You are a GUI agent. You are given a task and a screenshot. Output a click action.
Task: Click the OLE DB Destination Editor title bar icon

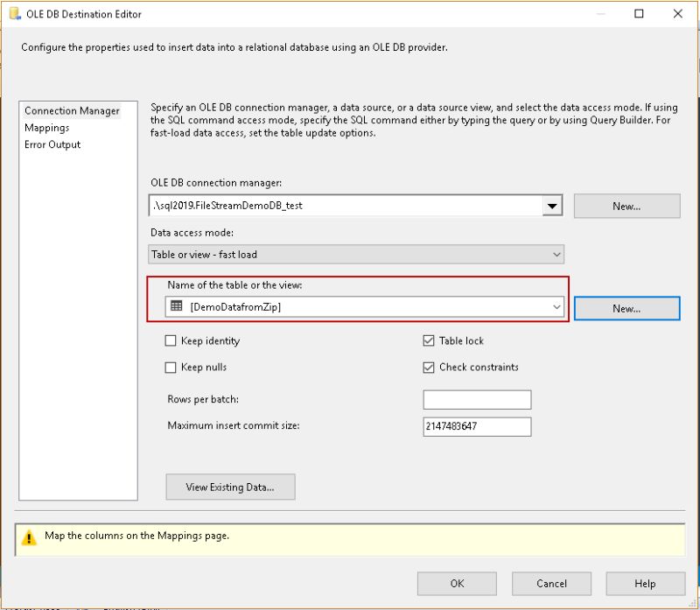click(12, 14)
